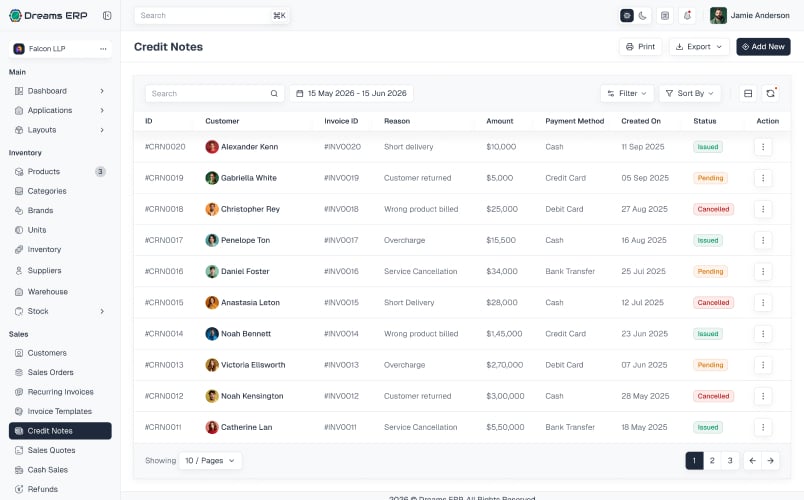
Task: Click the Add New button
Action: click(x=763, y=47)
